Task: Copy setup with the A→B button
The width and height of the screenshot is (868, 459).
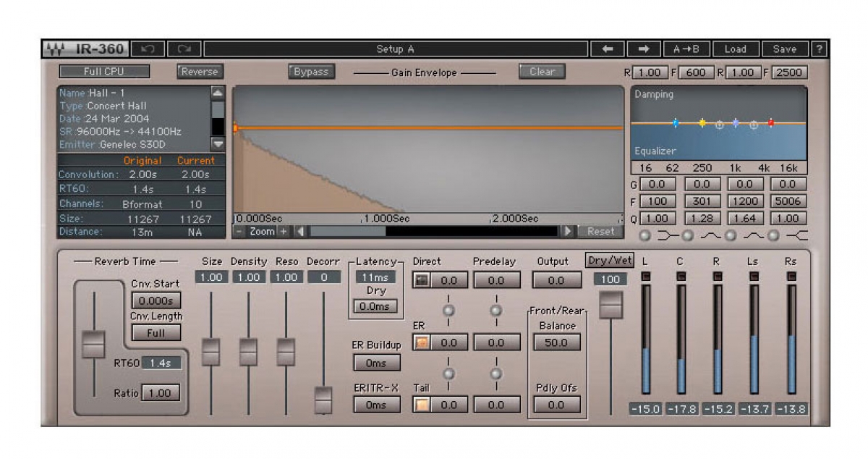Action: pyautogui.click(x=686, y=49)
